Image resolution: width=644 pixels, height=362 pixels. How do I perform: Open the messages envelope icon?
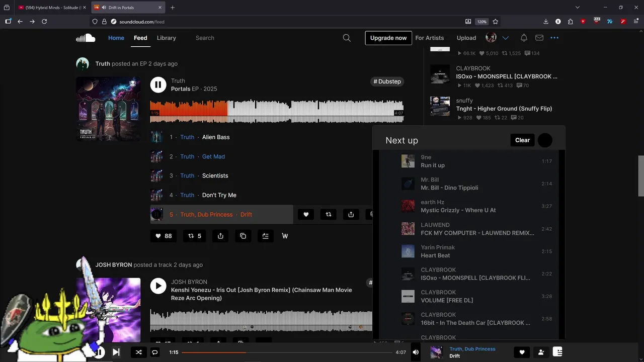539,38
